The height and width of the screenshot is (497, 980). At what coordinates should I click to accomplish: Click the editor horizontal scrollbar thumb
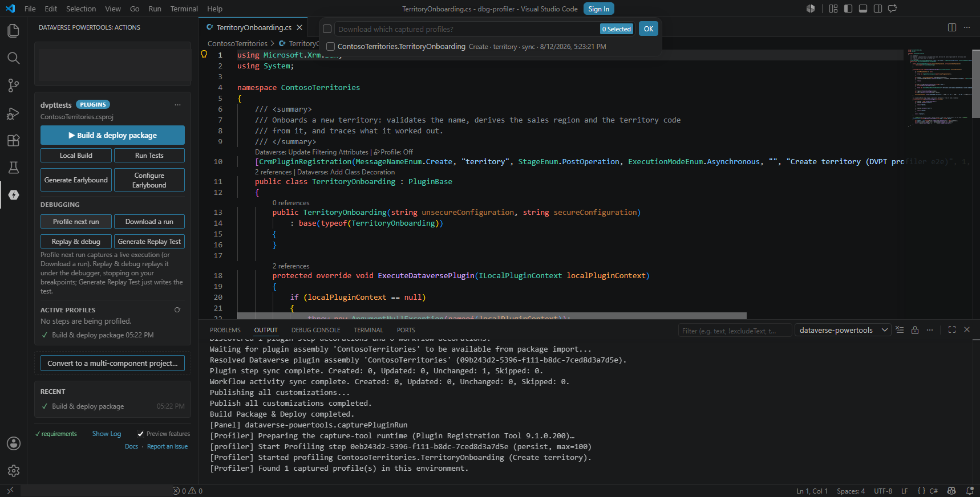[492, 316]
